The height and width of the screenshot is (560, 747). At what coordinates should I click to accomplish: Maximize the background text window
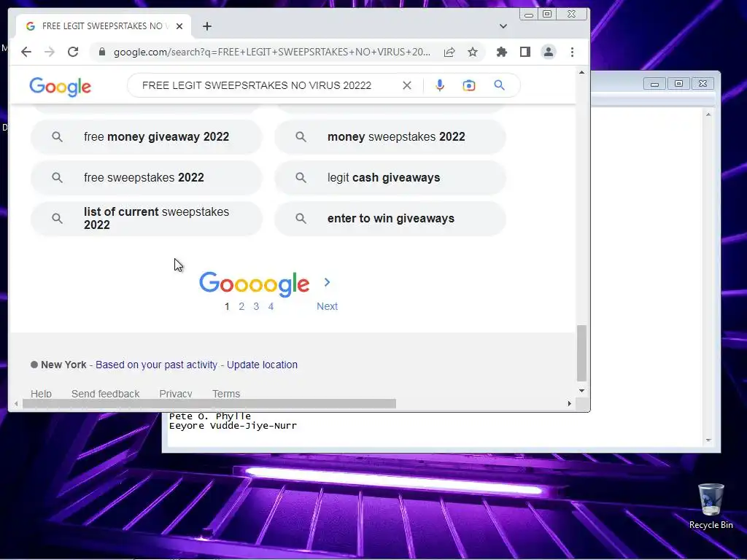pyautogui.click(x=678, y=83)
